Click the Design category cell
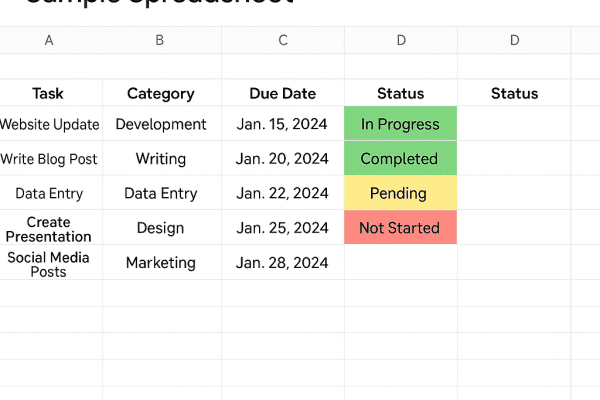This screenshot has width=600, height=400. pyautogui.click(x=162, y=227)
